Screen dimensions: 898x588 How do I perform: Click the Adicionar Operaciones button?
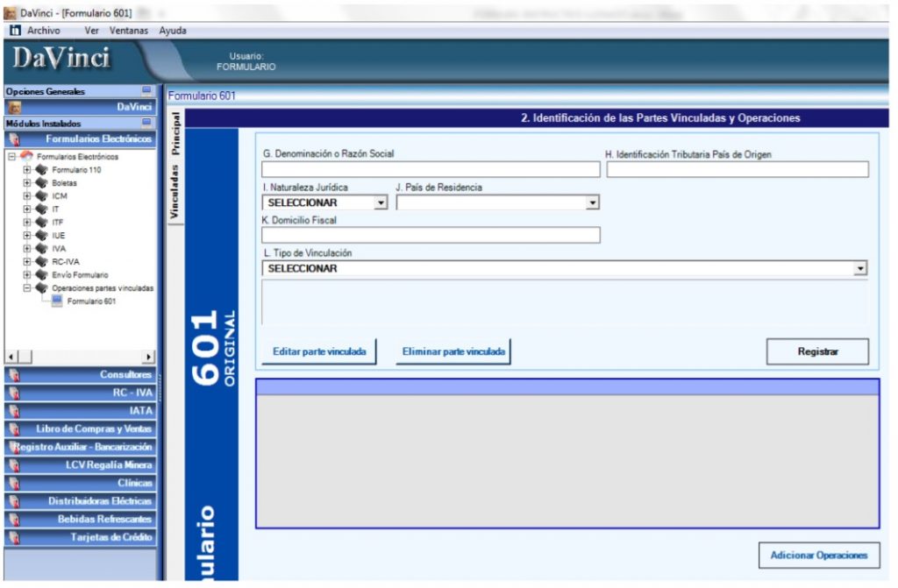coord(818,555)
